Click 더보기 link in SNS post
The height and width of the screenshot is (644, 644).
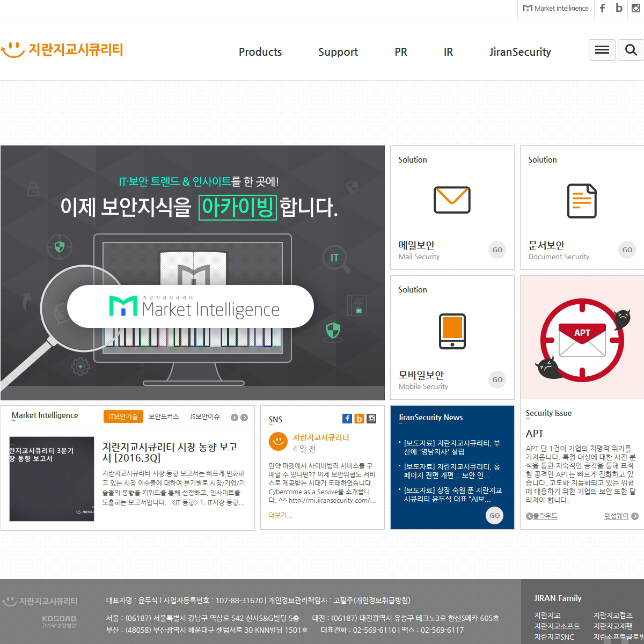pyautogui.click(x=280, y=515)
